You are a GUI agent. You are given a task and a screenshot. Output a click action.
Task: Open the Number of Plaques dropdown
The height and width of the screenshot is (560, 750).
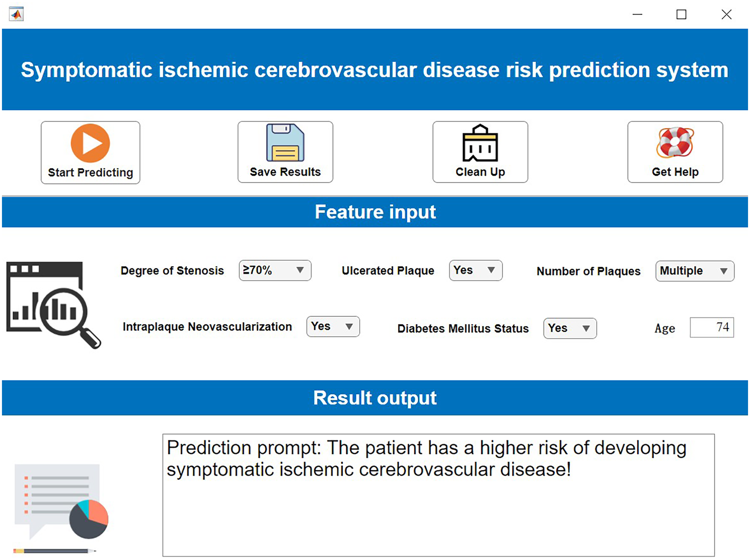pos(695,271)
